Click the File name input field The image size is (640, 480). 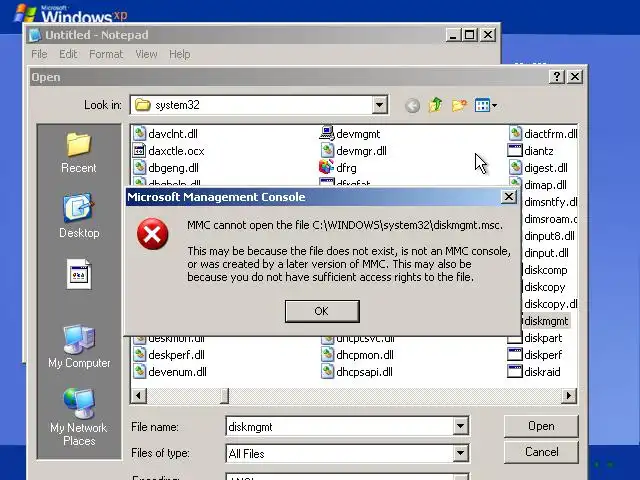point(340,427)
